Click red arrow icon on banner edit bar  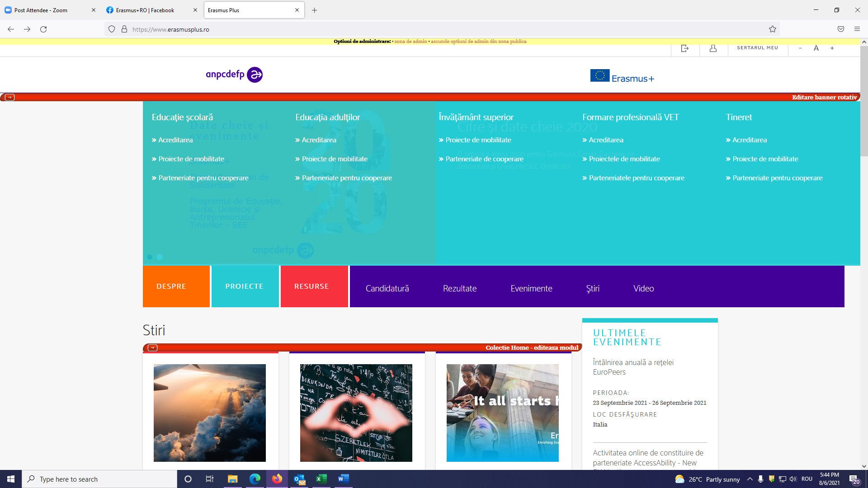pos(9,97)
